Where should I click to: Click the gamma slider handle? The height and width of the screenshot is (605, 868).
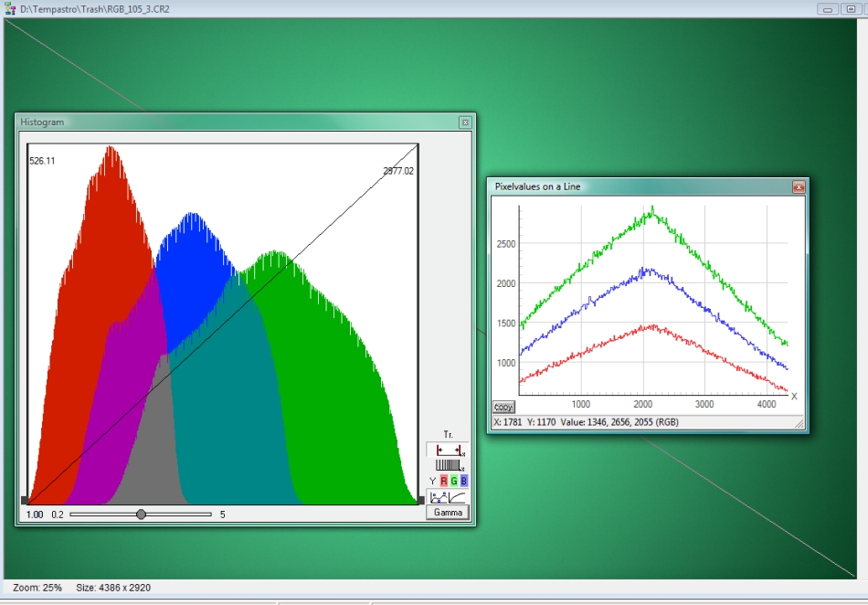tap(141, 515)
